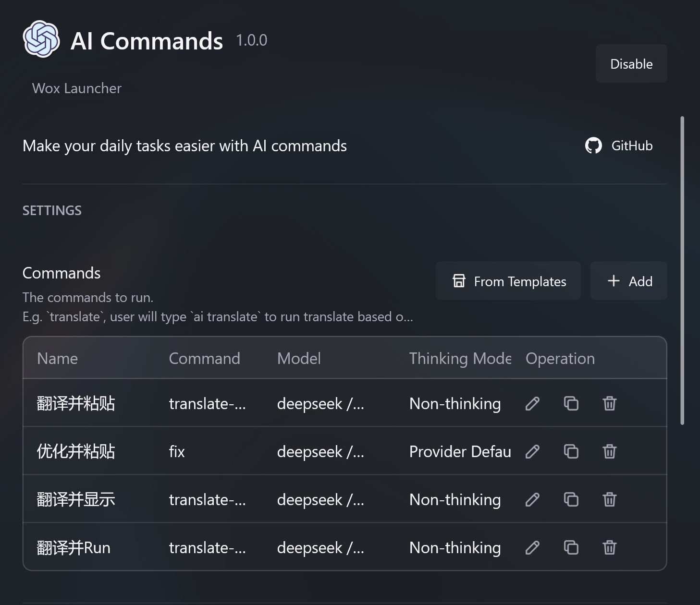Add a new command
700x605 pixels.
tap(629, 281)
